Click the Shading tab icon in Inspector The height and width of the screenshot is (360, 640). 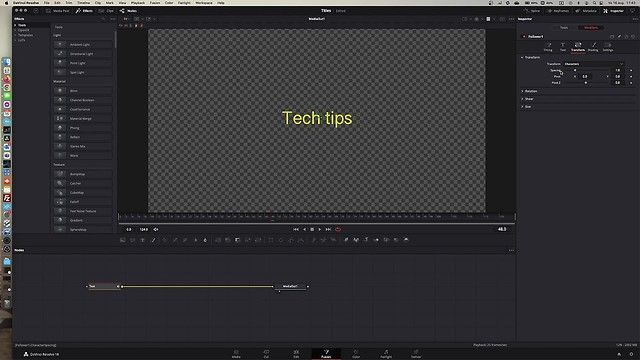pyautogui.click(x=593, y=47)
